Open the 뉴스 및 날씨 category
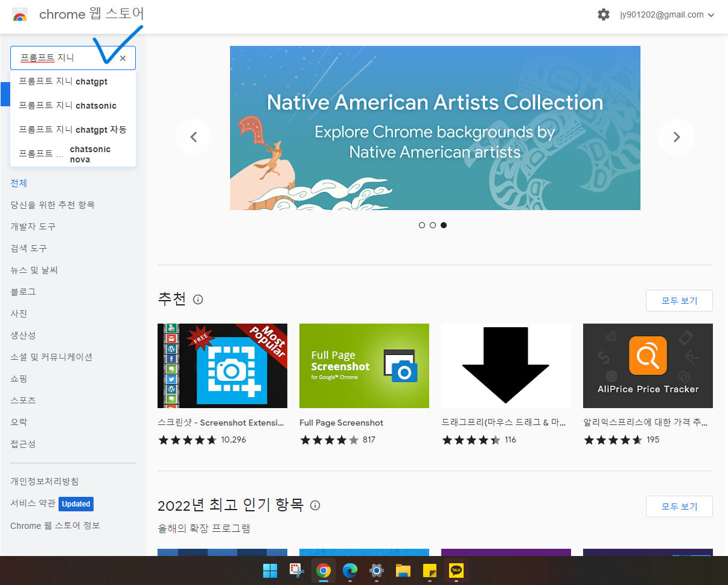The image size is (728, 585). click(34, 270)
